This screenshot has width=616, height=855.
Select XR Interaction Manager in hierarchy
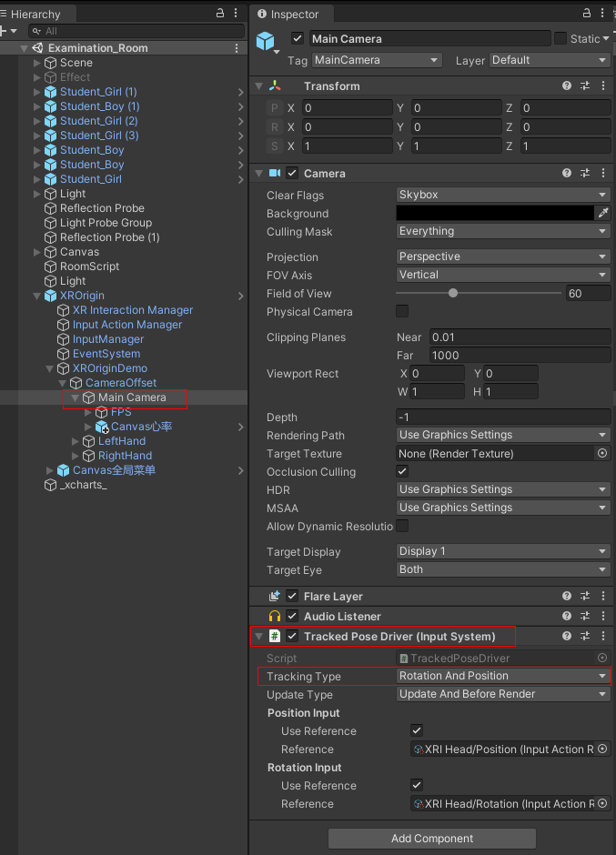(x=133, y=310)
